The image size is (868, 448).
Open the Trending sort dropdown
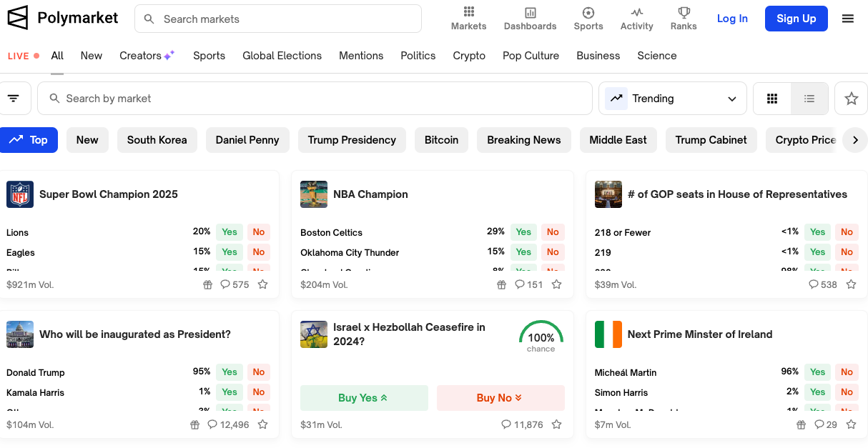(x=672, y=99)
